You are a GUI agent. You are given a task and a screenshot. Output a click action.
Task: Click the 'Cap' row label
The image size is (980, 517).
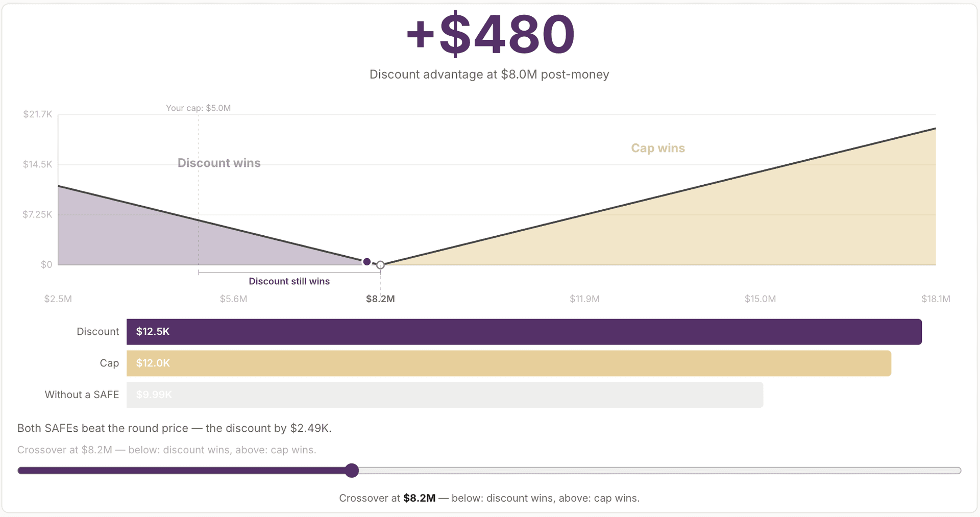(109, 363)
